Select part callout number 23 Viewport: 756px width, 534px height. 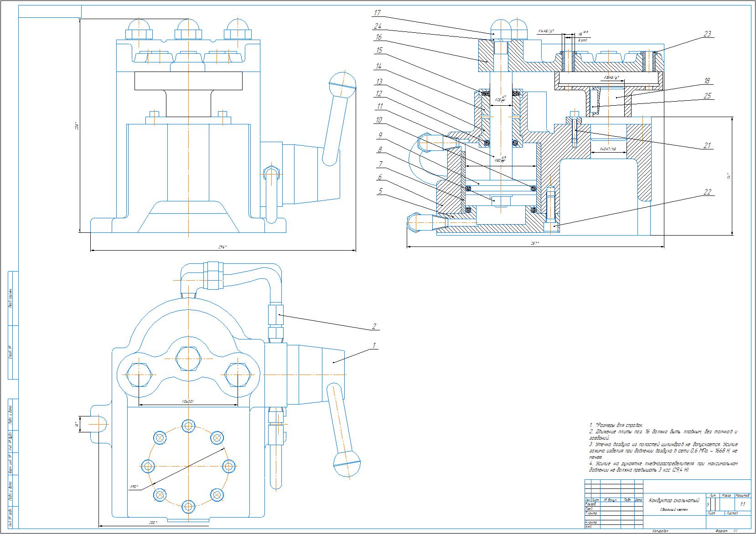707,34
